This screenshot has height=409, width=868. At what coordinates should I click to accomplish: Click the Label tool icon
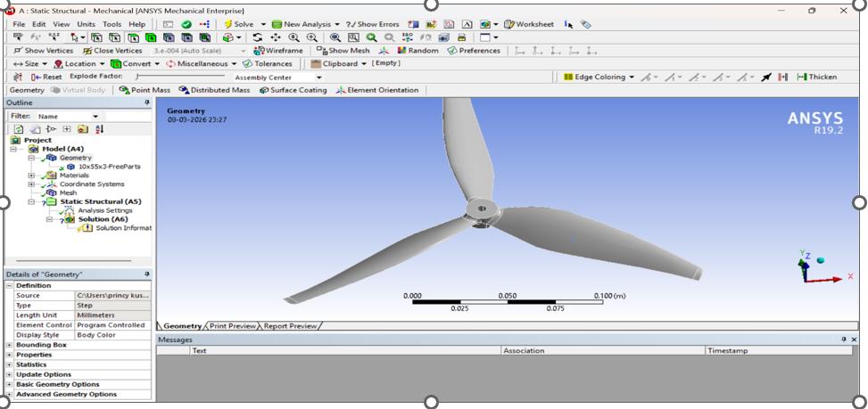[18, 37]
